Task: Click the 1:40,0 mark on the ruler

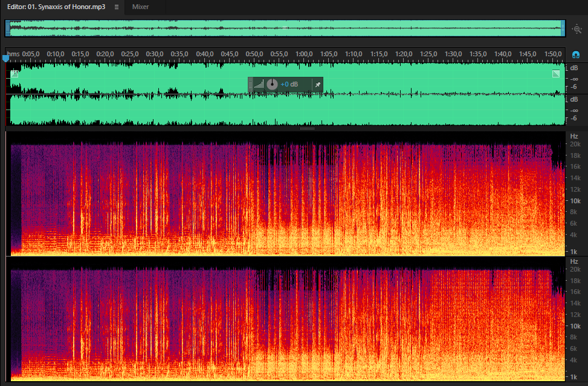Action: click(x=503, y=54)
